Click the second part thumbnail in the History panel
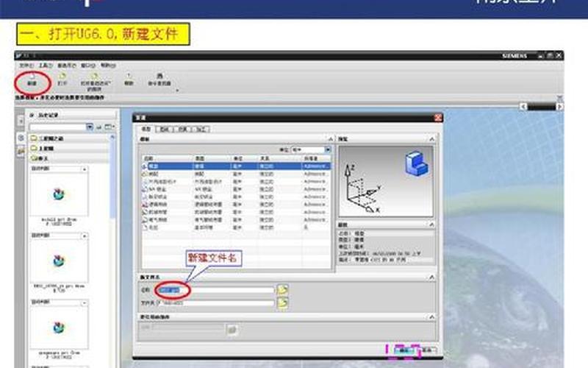The height and width of the screenshot is (368, 588). coord(59,261)
